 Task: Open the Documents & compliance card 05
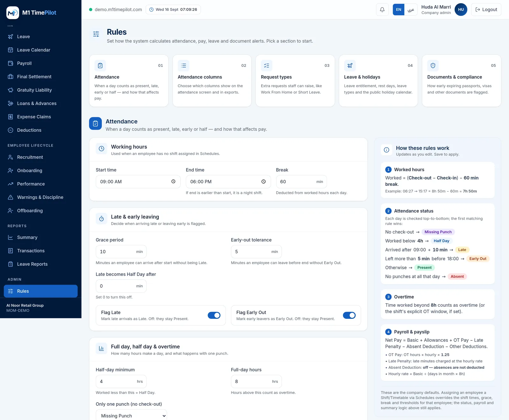(x=462, y=80)
